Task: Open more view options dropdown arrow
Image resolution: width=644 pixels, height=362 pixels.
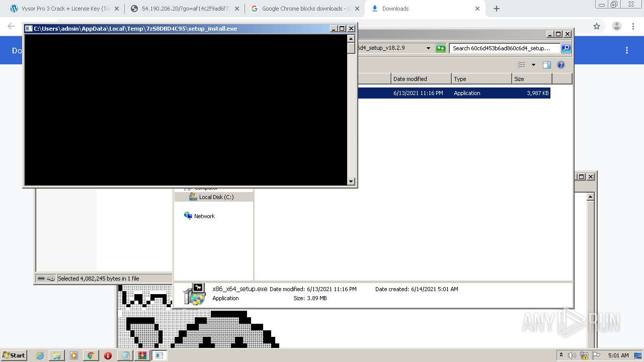Action: pyautogui.click(x=533, y=65)
